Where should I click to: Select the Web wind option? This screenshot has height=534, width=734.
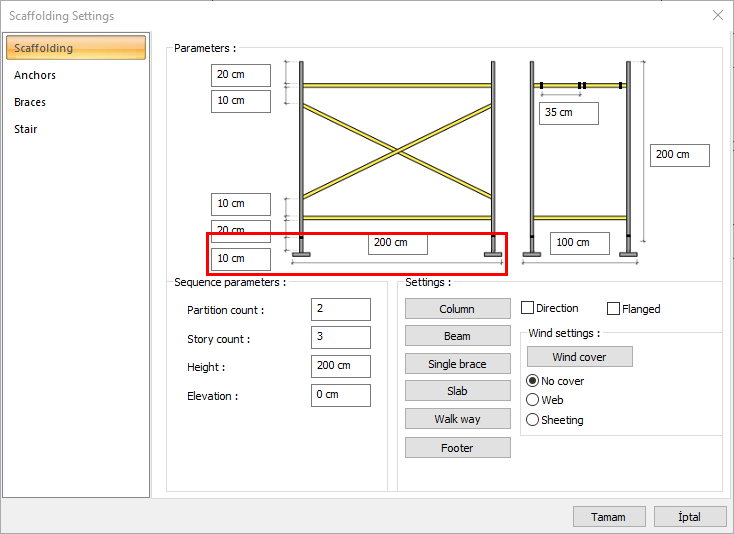(532, 400)
